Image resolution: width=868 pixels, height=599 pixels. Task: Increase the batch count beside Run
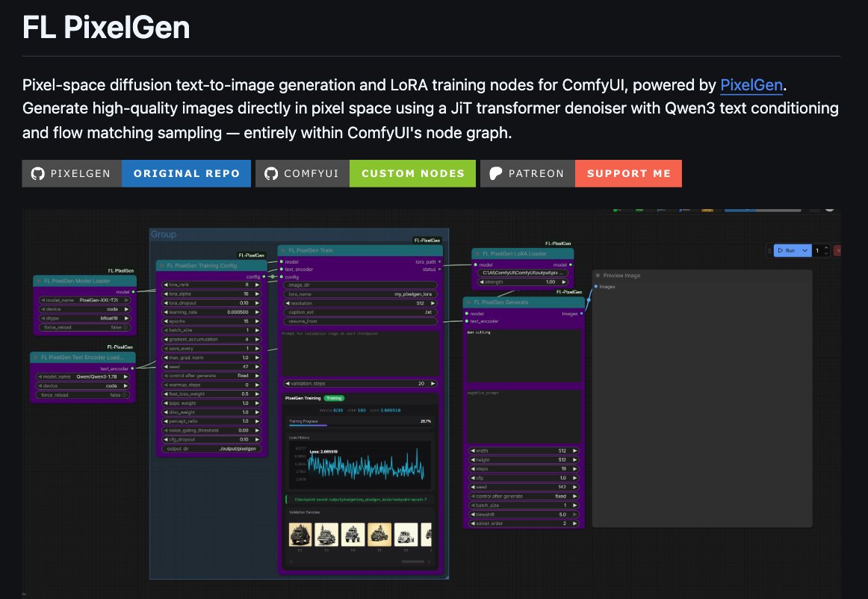tap(826, 247)
